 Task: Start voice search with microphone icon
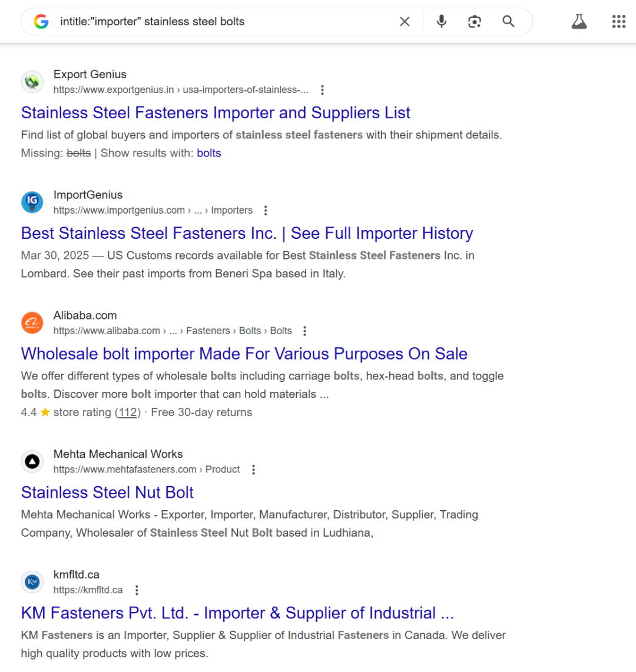point(441,21)
